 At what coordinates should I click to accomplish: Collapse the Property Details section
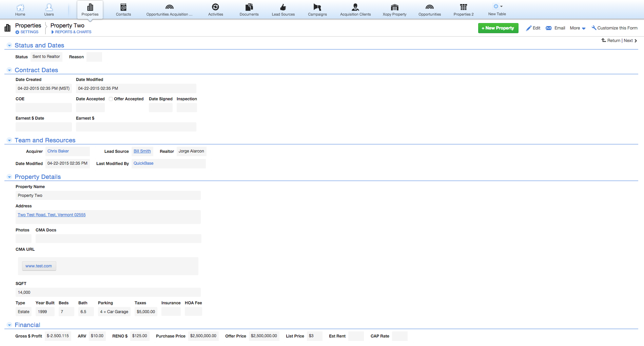[x=9, y=177]
